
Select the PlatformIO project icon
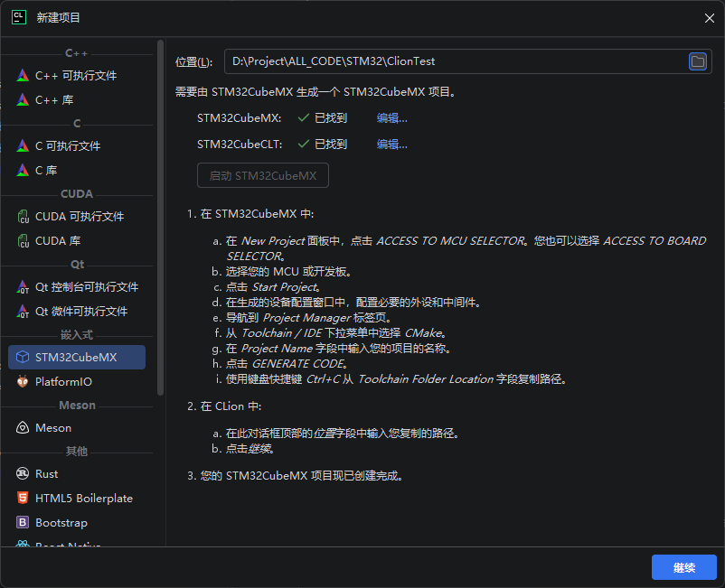click(23, 382)
